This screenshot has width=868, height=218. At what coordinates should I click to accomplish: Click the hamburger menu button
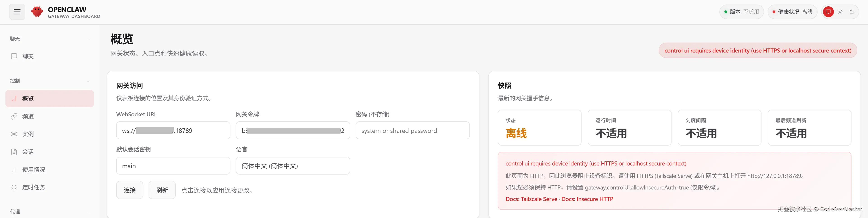pos(17,12)
